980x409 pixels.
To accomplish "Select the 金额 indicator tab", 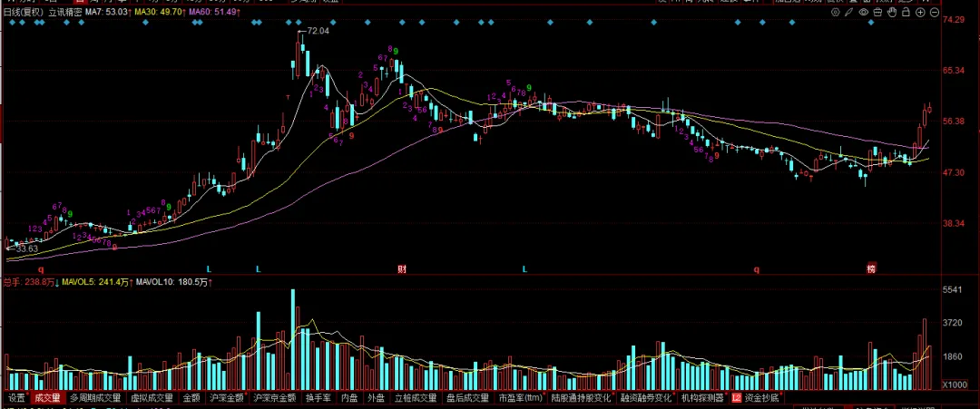I will point(191,398).
